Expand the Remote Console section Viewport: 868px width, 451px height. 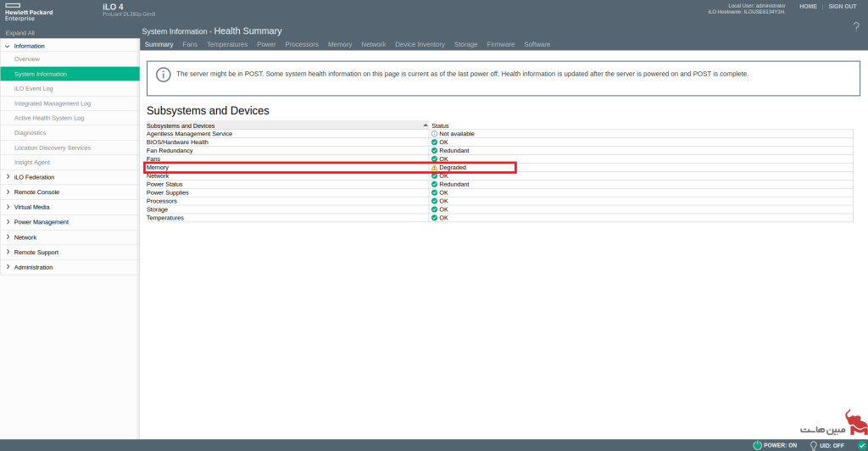pos(8,192)
